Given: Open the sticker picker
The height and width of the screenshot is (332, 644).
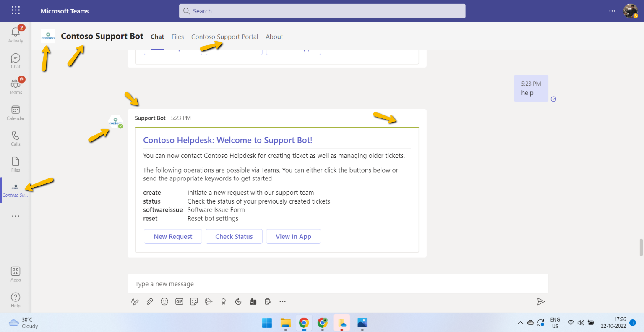Looking at the screenshot, I should tap(193, 301).
